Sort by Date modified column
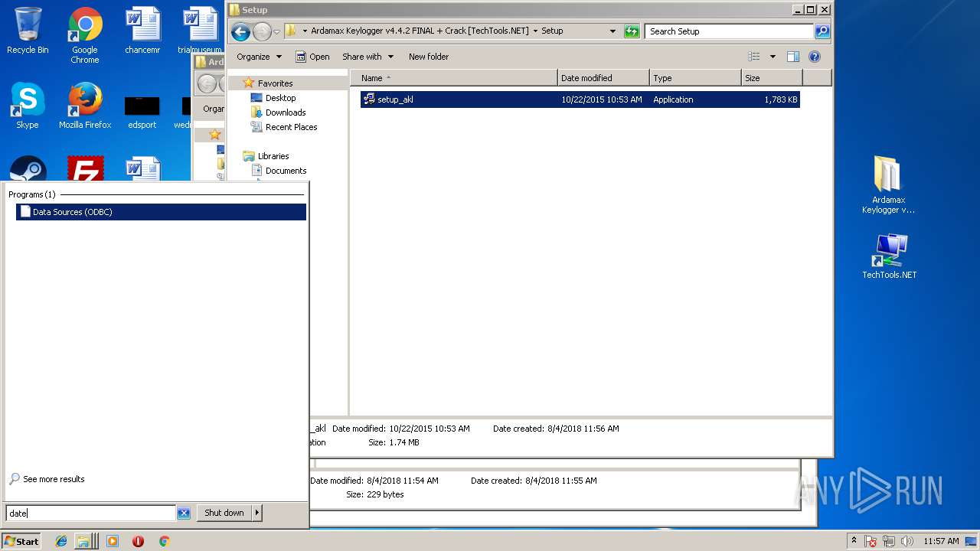 coord(603,78)
